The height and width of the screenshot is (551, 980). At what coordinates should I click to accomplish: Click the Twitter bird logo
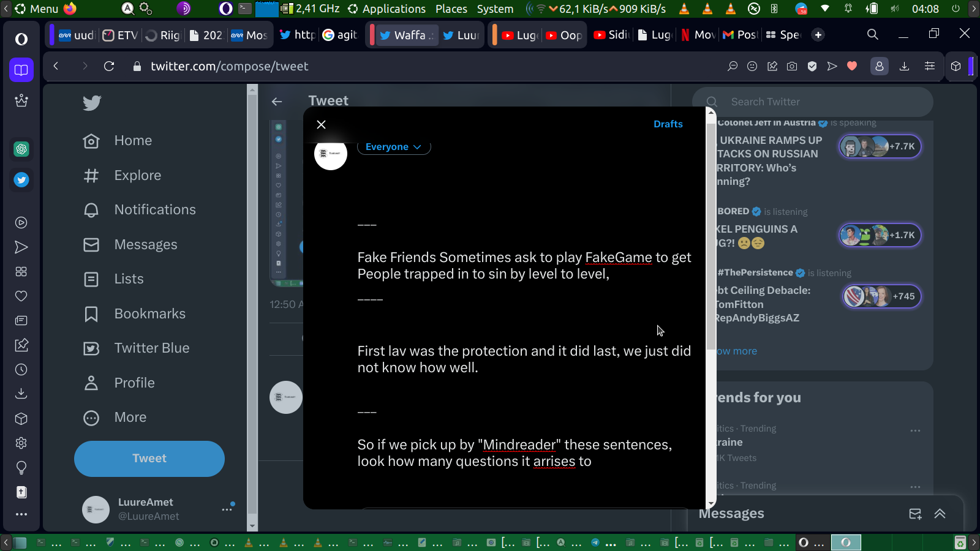point(92,103)
